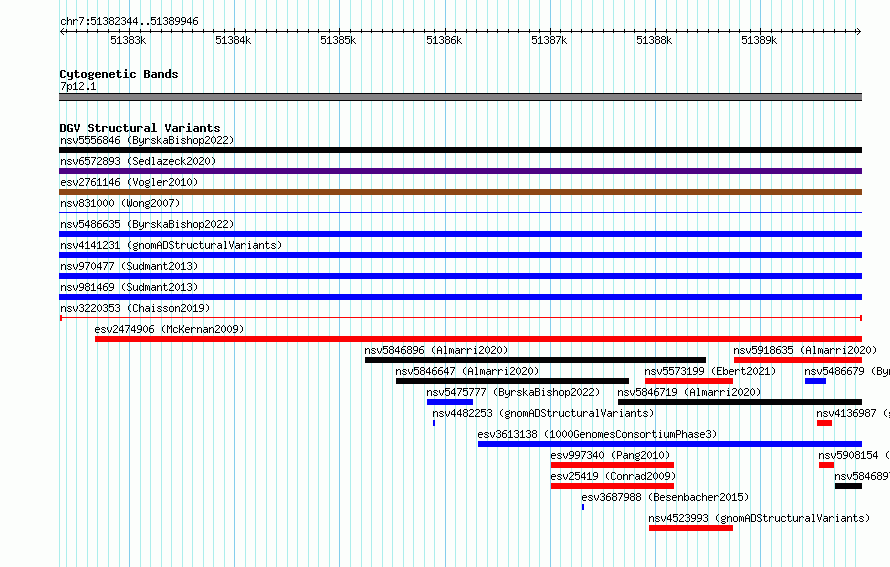The width and height of the screenshot is (890, 567).
Task: Click nsv970477 (Sudmant2013) label
Action: point(129,266)
